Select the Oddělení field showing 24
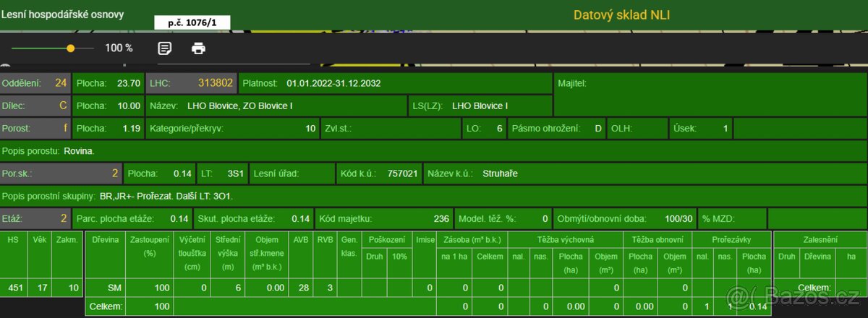Image resolution: width=868 pixels, height=318 pixels. pyautogui.click(x=35, y=83)
